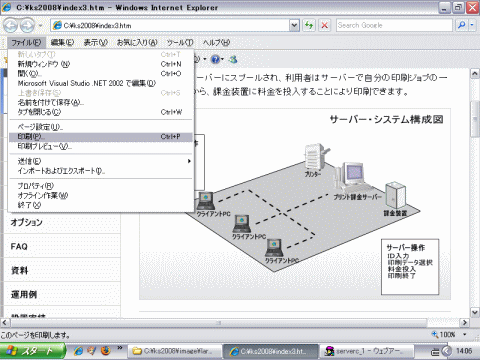Open the ツール(T) menu
The height and width of the screenshot is (360, 480).
click(x=180, y=42)
